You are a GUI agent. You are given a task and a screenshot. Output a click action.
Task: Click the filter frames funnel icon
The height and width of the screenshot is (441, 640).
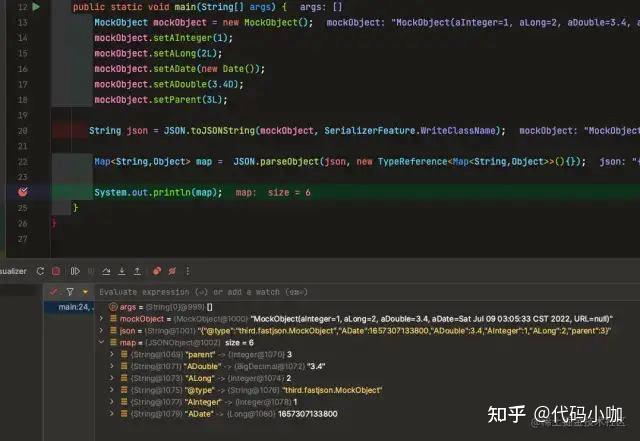point(70,292)
